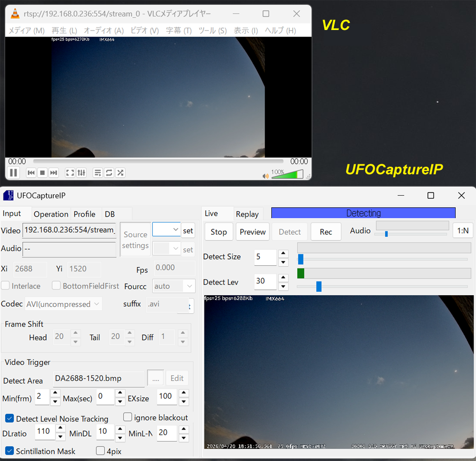Enable VLC random playback

[120, 172]
